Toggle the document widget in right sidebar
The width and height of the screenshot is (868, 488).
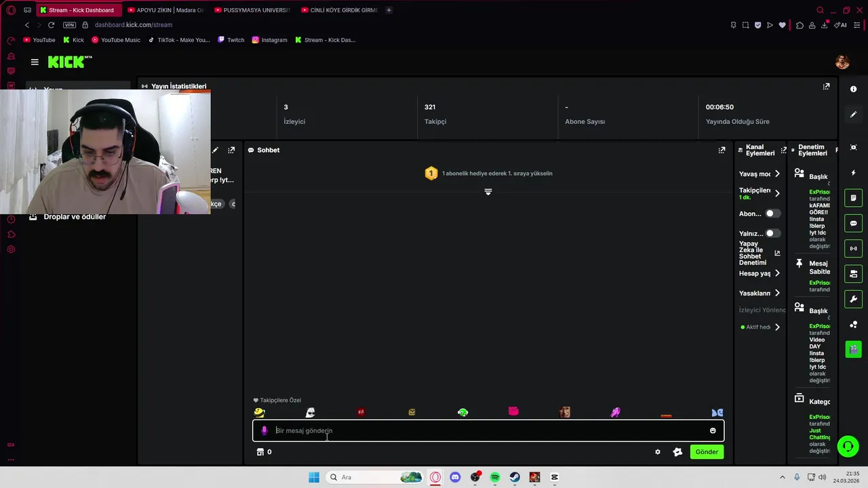[853, 199]
